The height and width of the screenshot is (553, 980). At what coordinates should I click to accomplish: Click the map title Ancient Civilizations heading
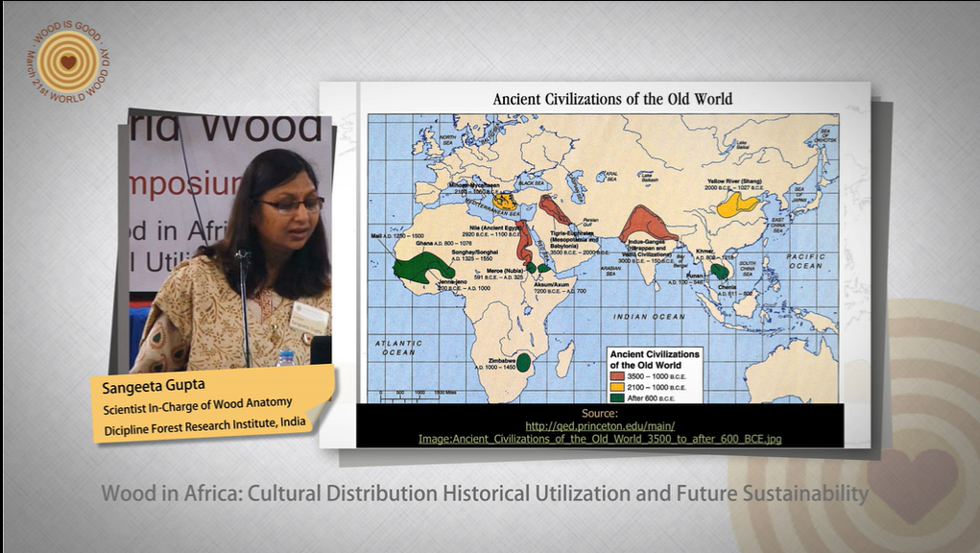611,99
